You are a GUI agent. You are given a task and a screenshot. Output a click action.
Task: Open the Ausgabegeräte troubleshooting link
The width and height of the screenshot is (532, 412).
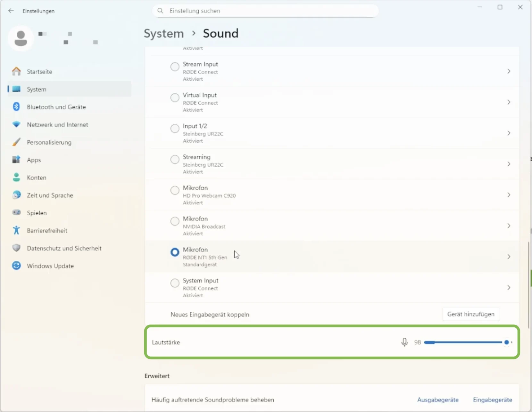pos(437,400)
